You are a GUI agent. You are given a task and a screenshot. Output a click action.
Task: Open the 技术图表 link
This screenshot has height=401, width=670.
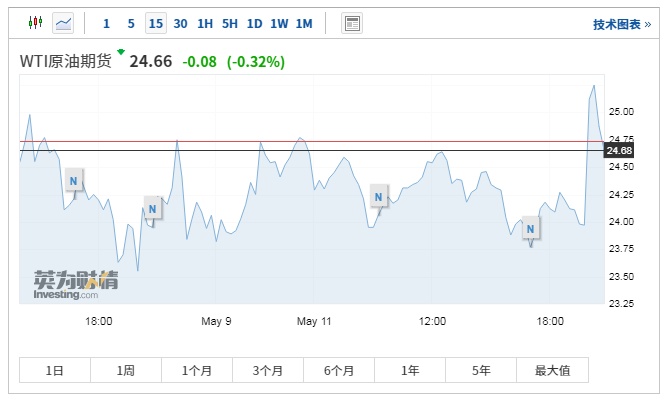[615, 24]
